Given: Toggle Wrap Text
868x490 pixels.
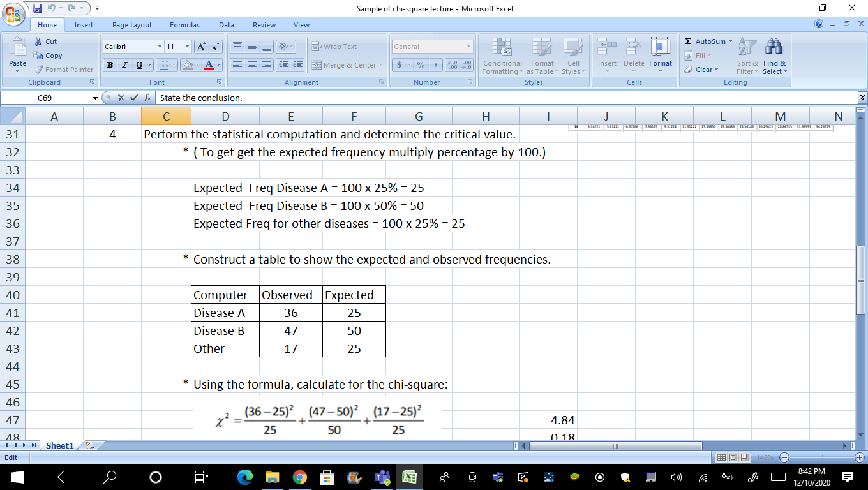Looking at the screenshot, I should [334, 47].
